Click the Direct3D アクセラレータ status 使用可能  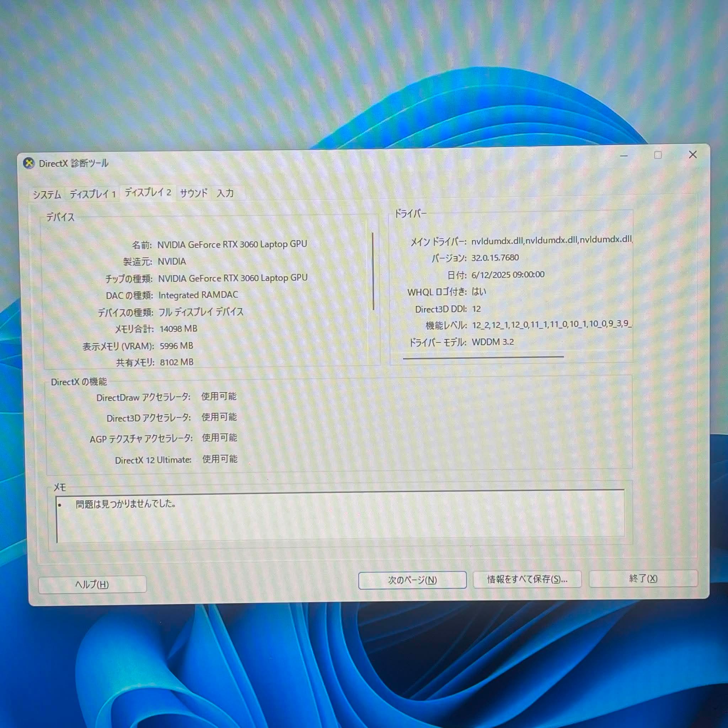point(219,417)
